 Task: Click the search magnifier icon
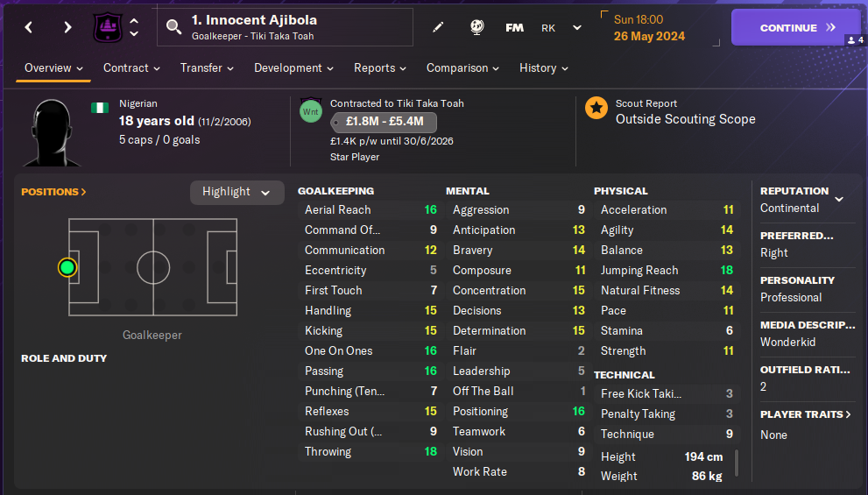[x=173, y=27]
